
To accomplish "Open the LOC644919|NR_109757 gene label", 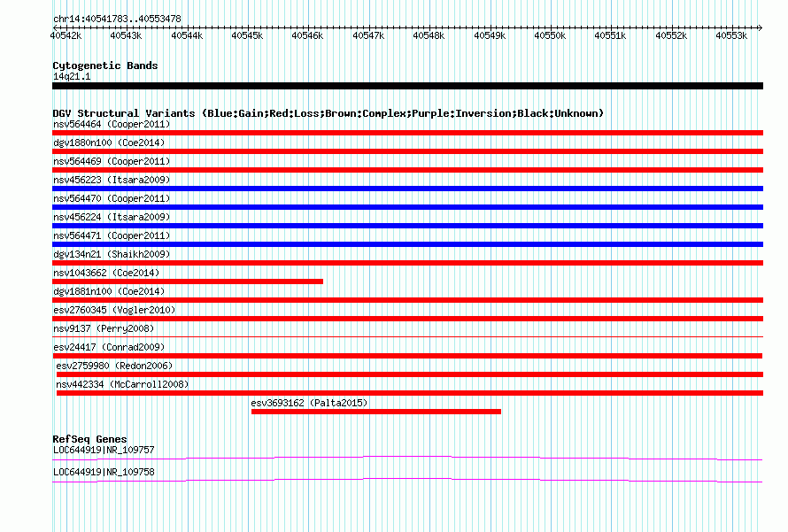I will pos(104,450).
